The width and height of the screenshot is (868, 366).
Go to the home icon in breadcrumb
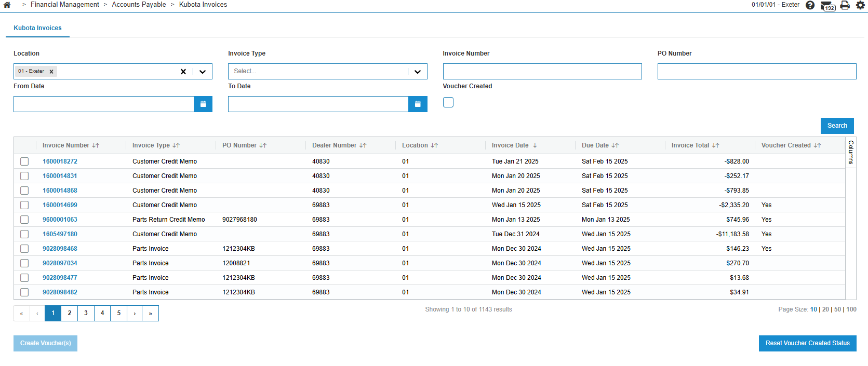[7, 5]
